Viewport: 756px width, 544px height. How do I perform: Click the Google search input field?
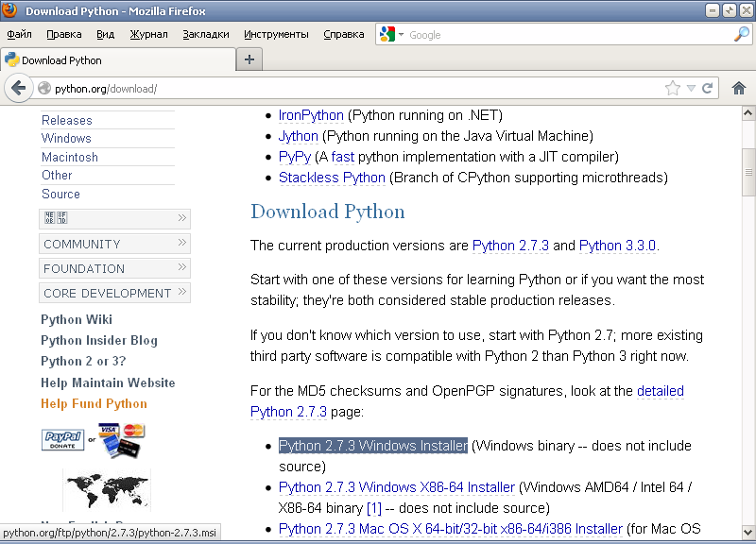569,35
